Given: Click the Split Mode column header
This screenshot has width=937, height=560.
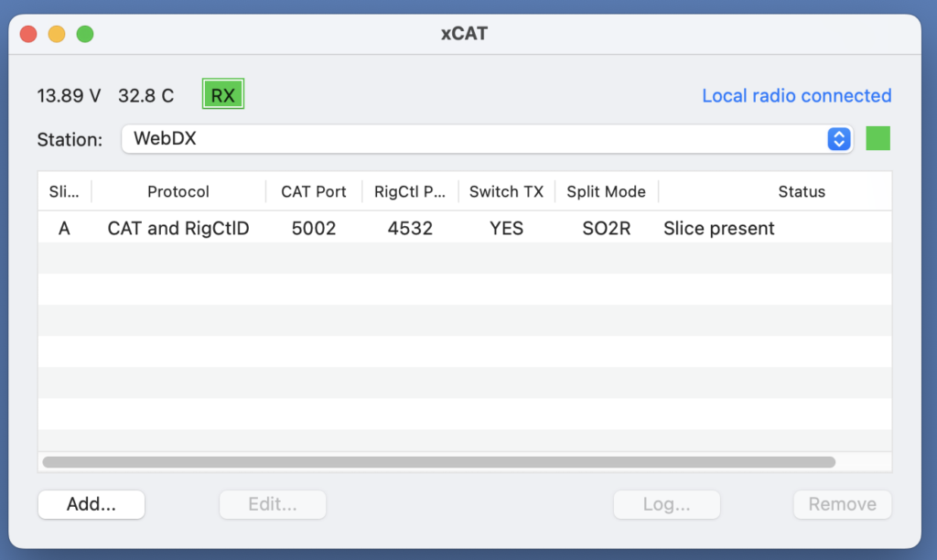Looking at the screenshot, I should pos(606,191).
